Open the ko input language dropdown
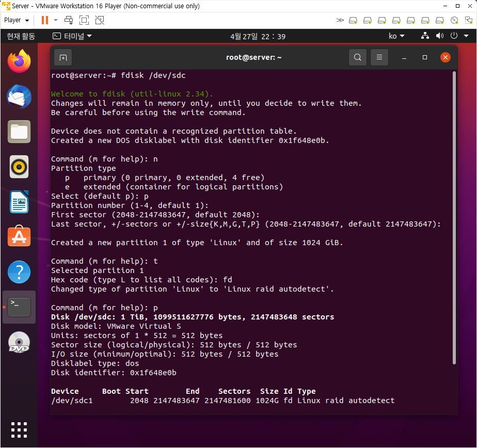477x448 pixels. [x=396, y=36]
